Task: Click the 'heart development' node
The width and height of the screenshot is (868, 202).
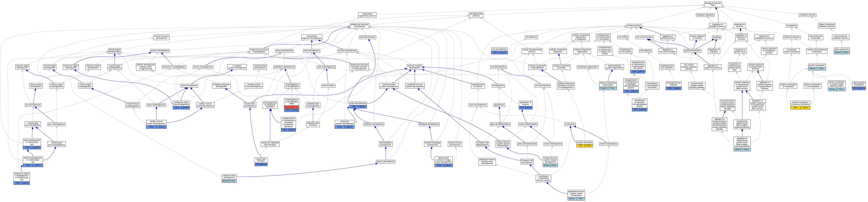Action: 189,86
